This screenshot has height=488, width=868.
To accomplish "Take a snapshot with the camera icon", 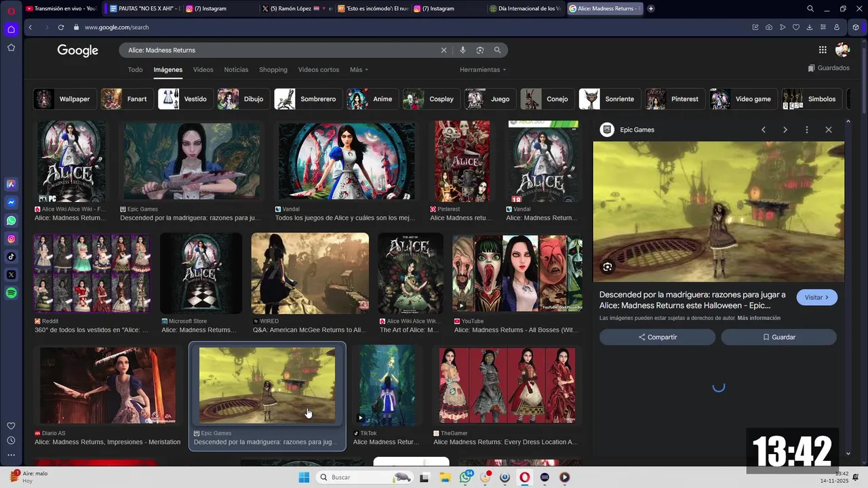I will [x=769, y=27].
